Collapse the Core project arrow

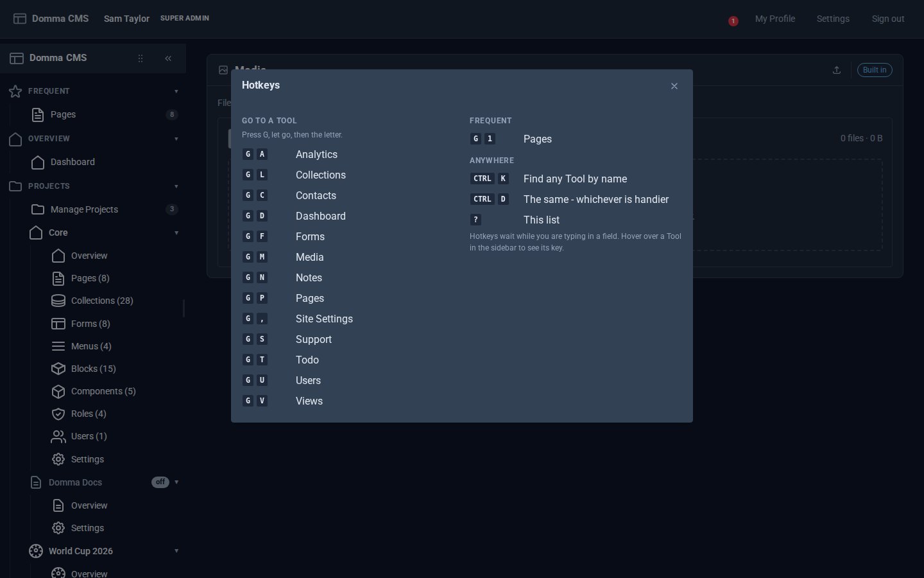[x=176, y=232]
